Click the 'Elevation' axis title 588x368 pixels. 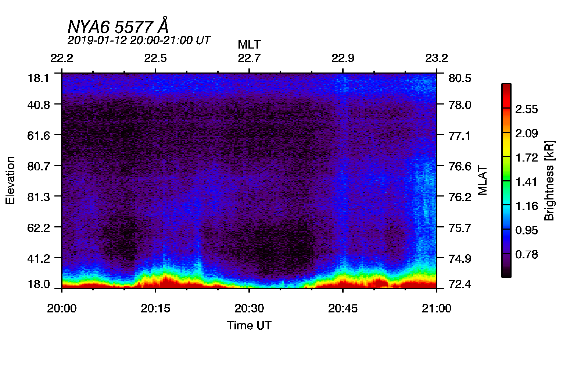pyautogui.click(x=10, y=180)
